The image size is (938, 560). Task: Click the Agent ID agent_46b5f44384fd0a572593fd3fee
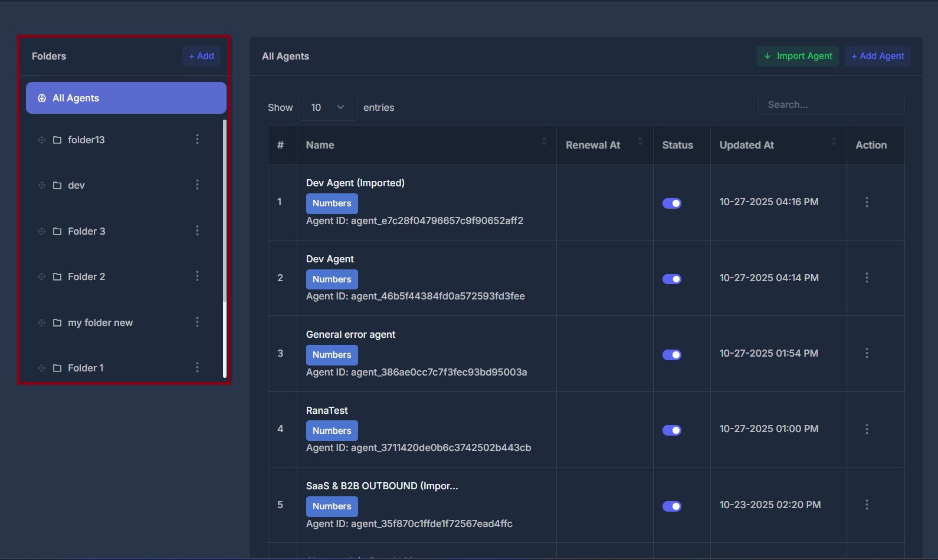tap(438, 296)
